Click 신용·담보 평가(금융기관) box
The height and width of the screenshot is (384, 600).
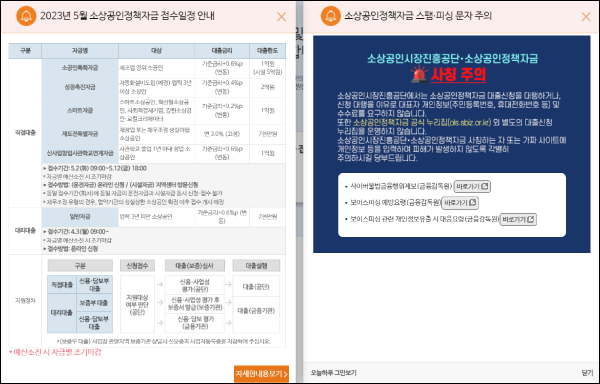coord(195,323)
